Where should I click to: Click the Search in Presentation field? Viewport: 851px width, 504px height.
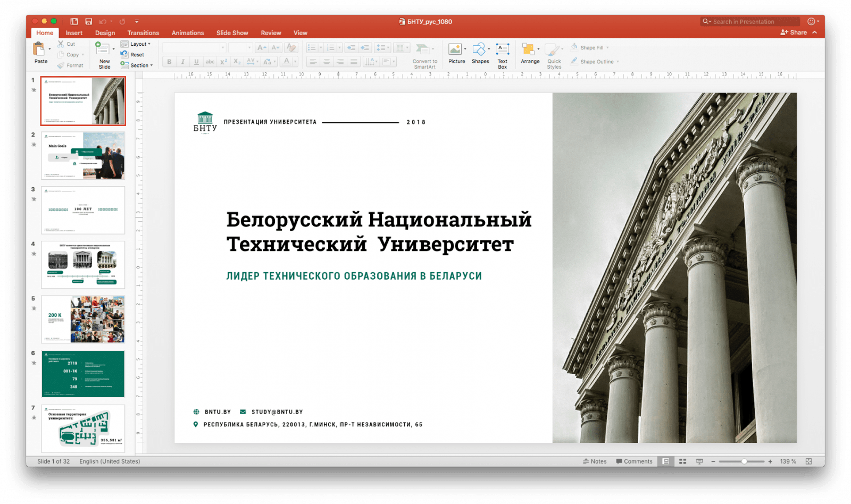pyautogui.click(x=750, y=22)
